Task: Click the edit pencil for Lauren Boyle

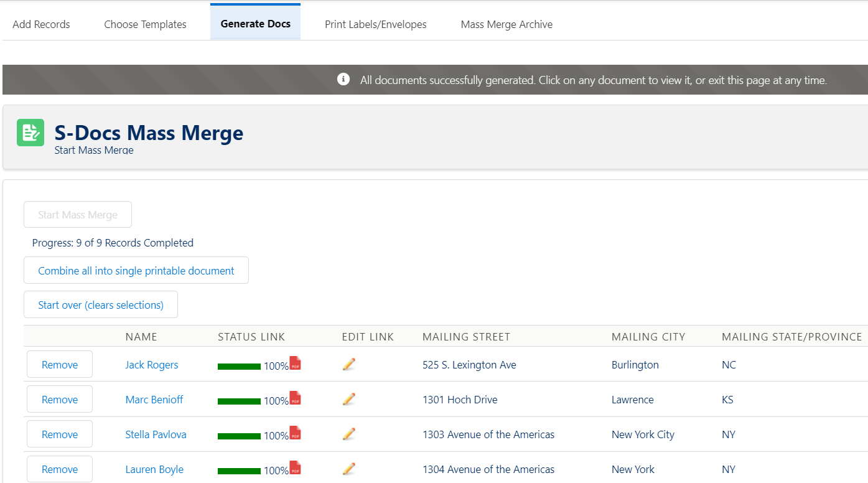Action: (349, 469)
